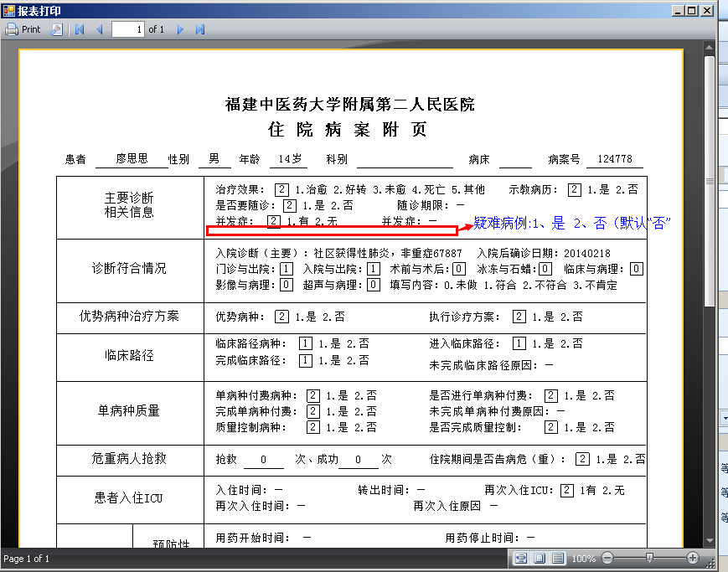Select the third view-mode icon (horizontal lines)
Viewport: 728px width, 572px height.
pos(558,558)
